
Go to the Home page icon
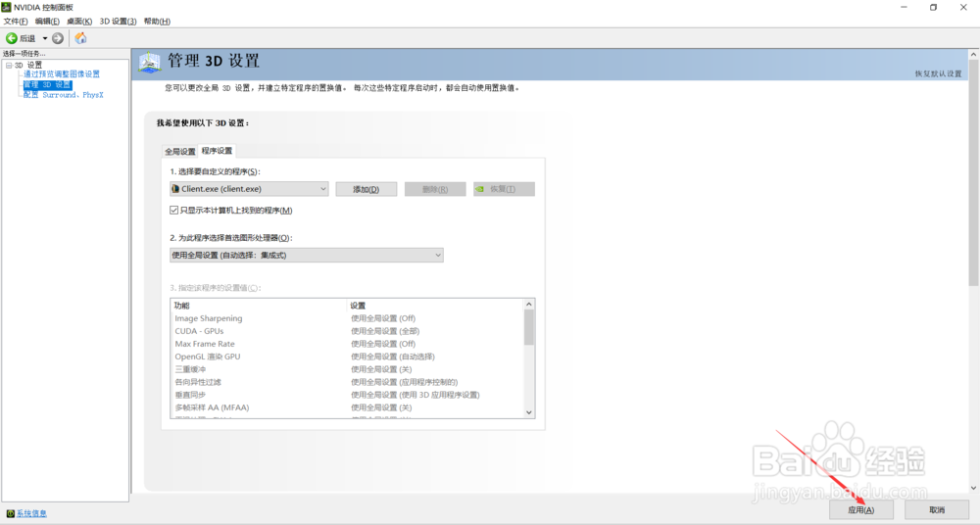(x=80, y=38)
